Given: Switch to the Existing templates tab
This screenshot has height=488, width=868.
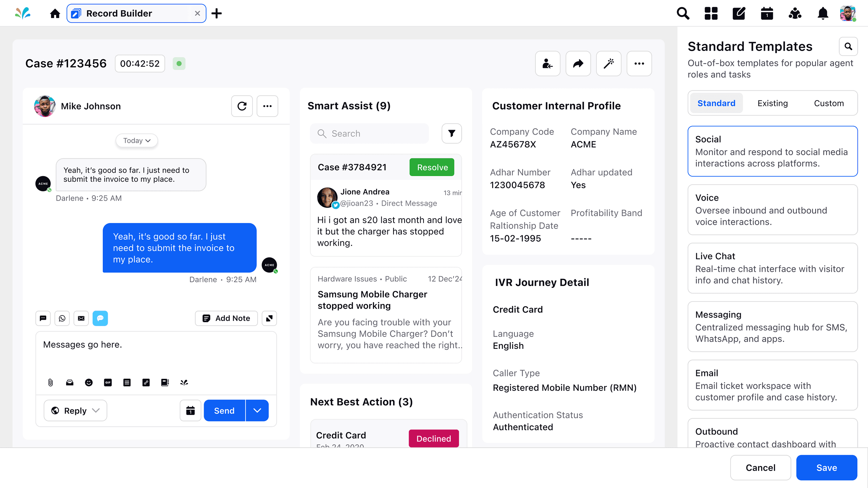Looking at the screenshot, I should tap(773, 103).
